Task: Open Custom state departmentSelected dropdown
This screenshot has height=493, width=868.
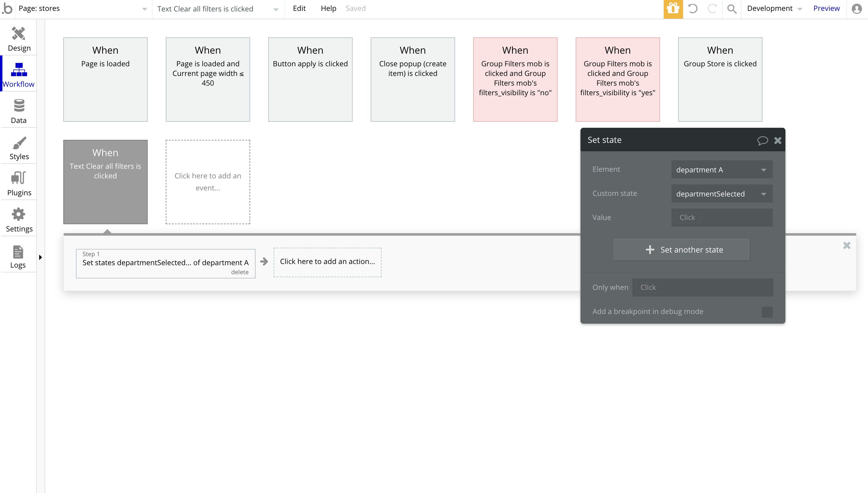Action: point(722,194)
